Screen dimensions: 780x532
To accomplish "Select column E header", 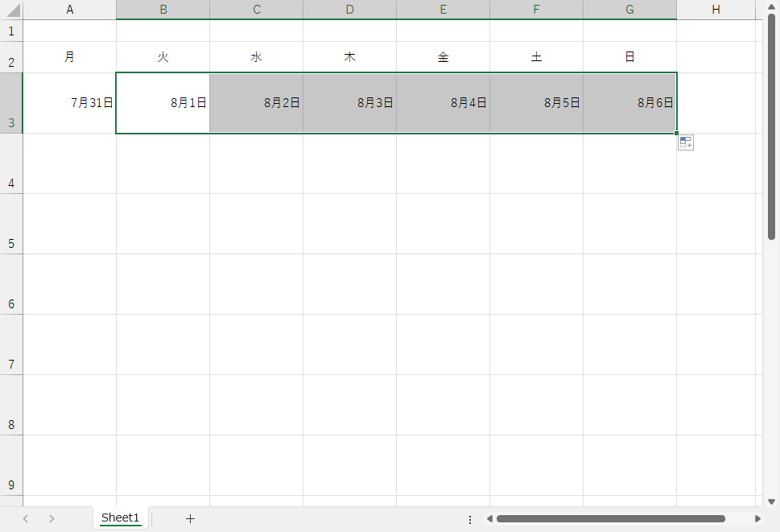I will click(444, 10).
